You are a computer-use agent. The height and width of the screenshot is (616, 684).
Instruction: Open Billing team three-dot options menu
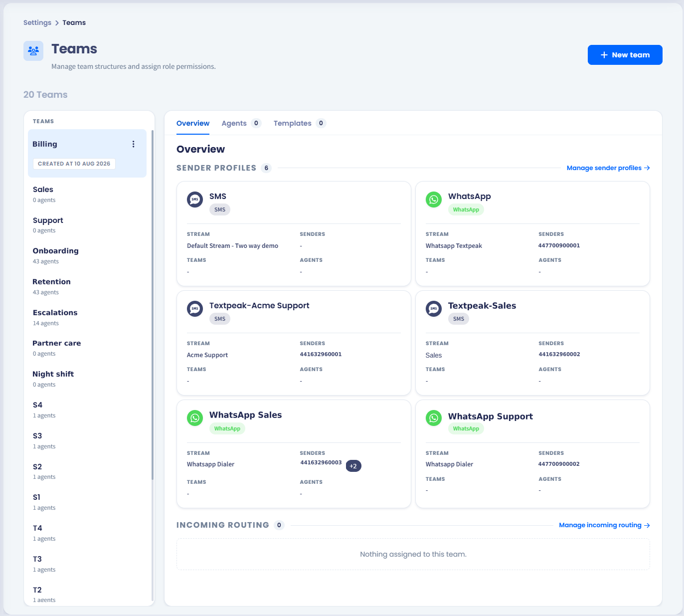tap(133, 144)
